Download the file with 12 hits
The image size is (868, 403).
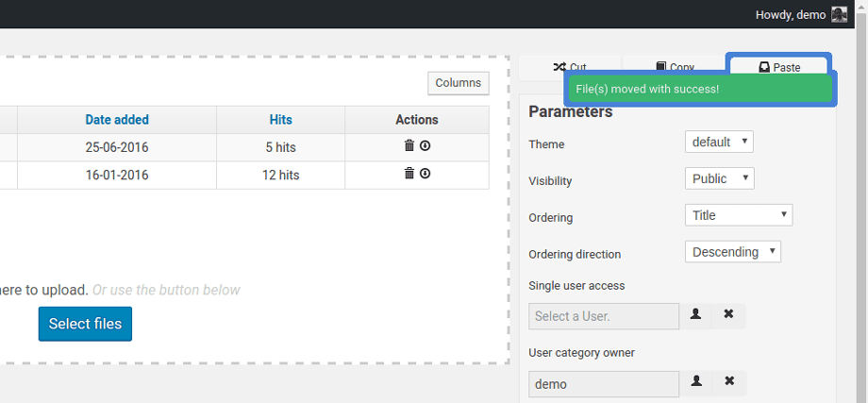(426, 174)
